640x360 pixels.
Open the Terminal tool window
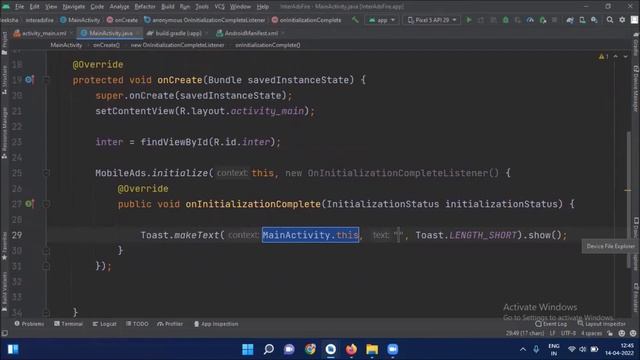click(x=68, y=324)
